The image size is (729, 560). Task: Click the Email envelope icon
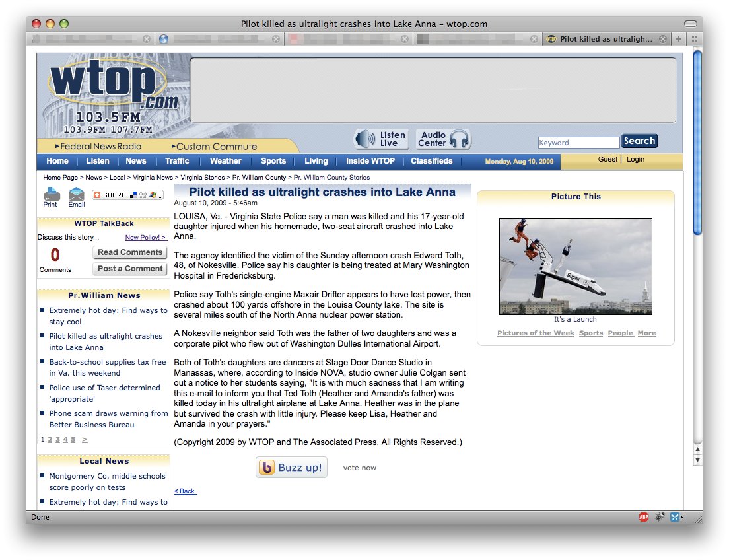click(77, 194)
